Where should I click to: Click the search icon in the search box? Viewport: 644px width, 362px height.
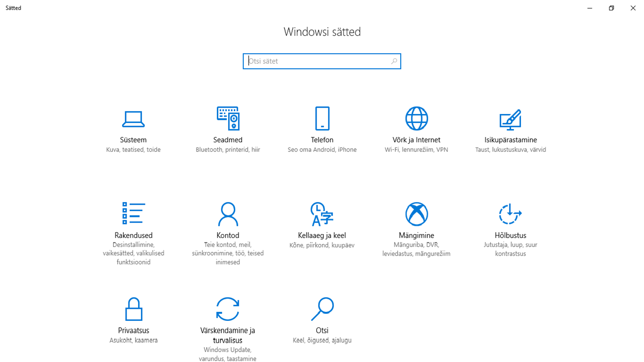coord(394,61)
